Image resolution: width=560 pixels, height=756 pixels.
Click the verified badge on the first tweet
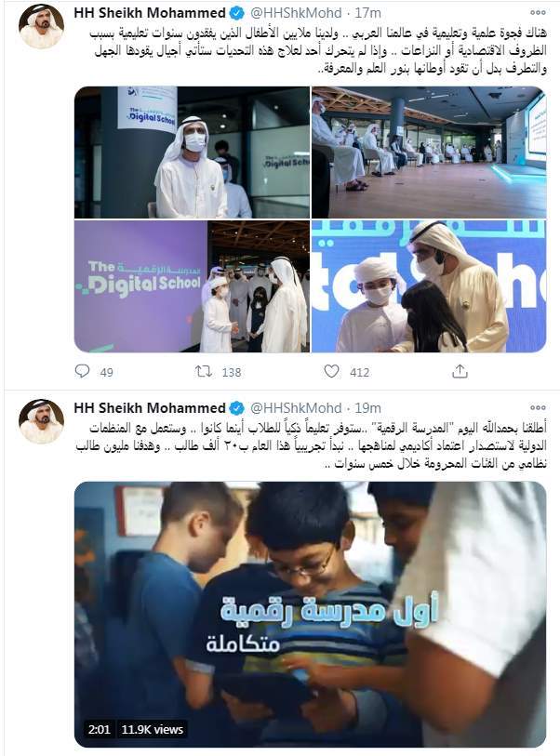pos(237,13)
